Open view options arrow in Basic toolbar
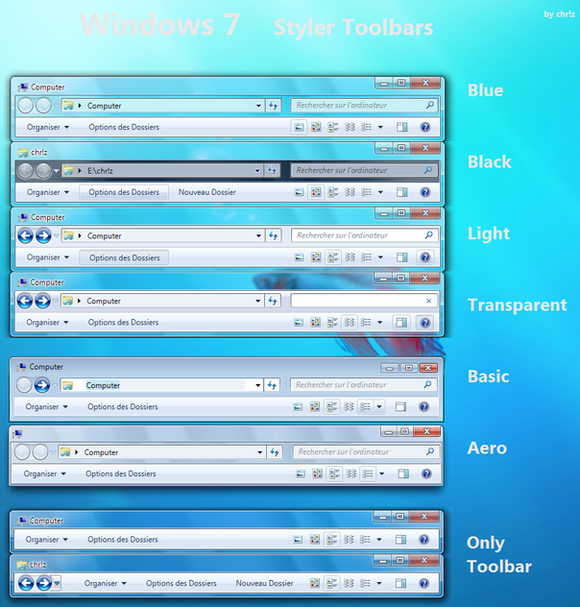580x607 pixels. 379,406
